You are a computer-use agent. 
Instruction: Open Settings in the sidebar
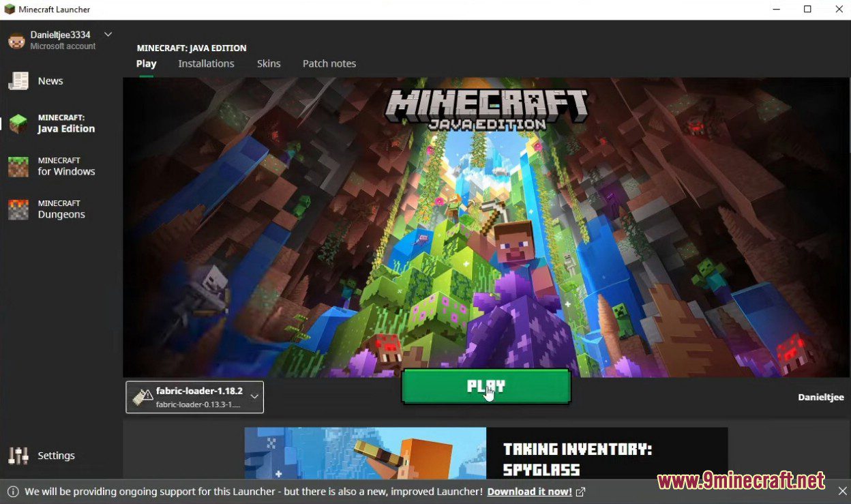(56, 456)
